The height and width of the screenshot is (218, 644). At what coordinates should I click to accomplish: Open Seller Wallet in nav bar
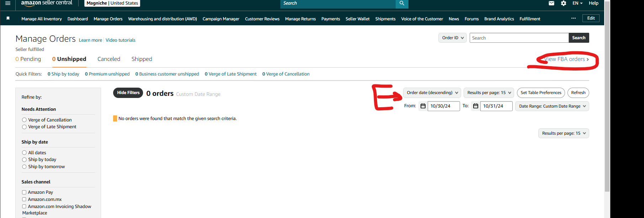pos(358,19)
